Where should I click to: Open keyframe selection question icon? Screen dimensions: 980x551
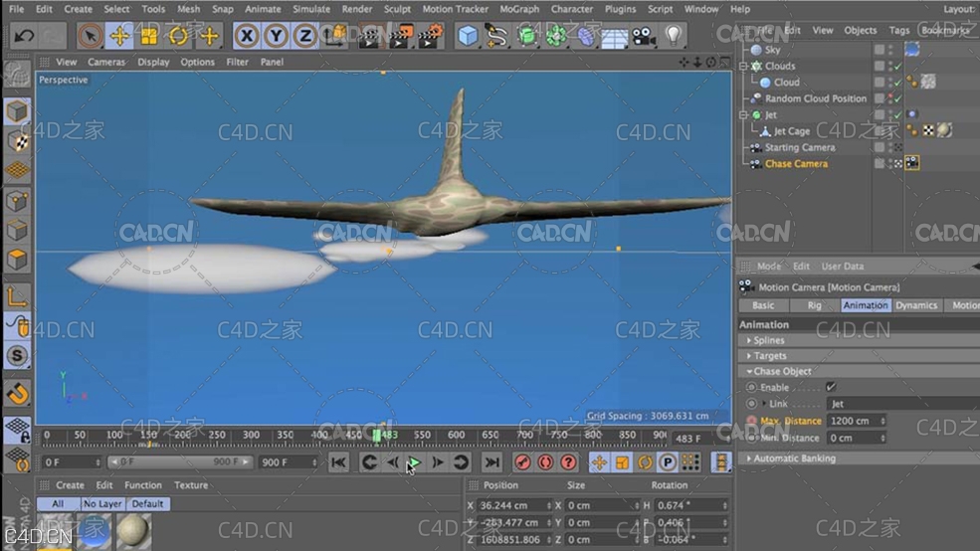coord(568,462)
